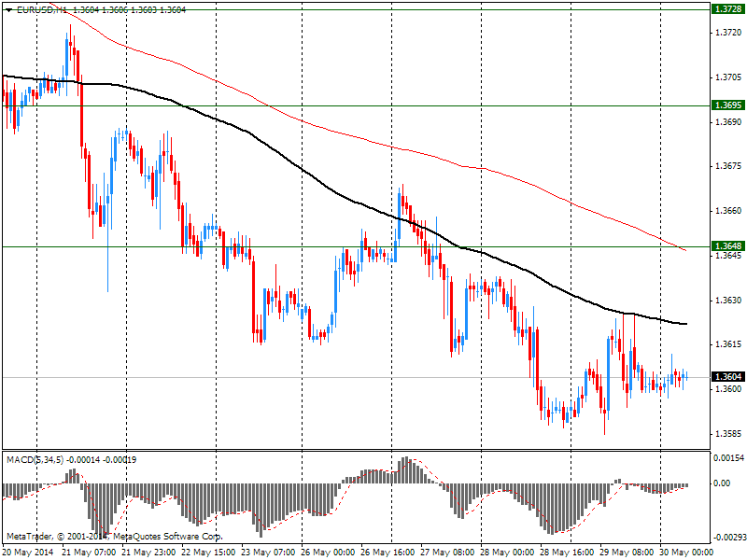Viewport: 747px width, 560px height.
Task: Click the 30 May 00:00 time label
Action: [x=686, y=553]
